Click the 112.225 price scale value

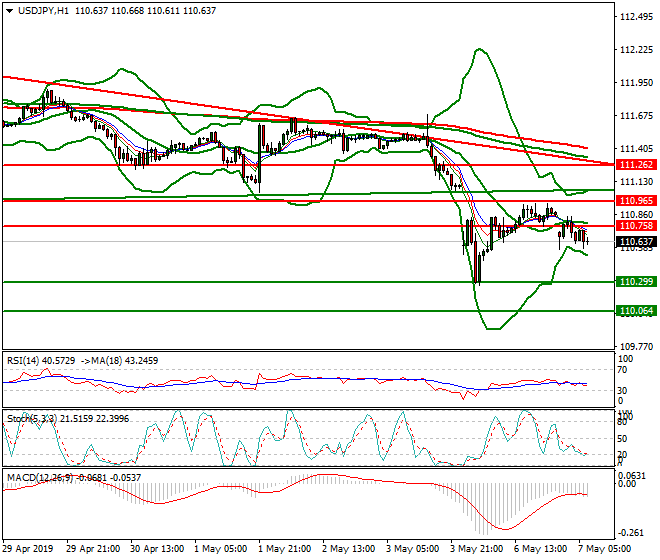point(636,50)
